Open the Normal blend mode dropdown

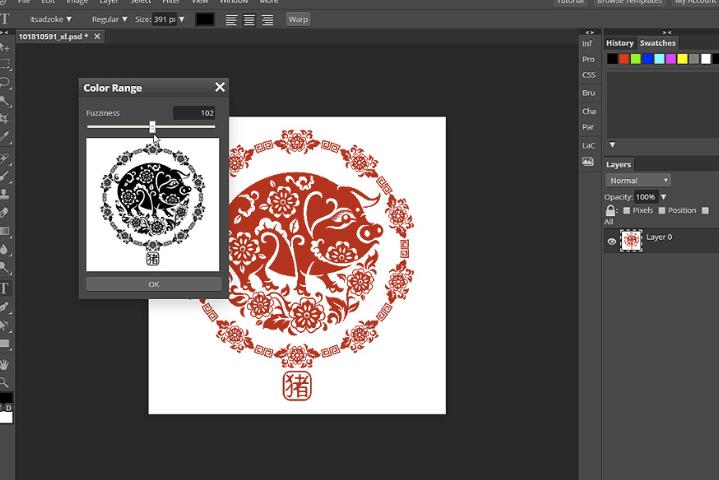[638, 181]
